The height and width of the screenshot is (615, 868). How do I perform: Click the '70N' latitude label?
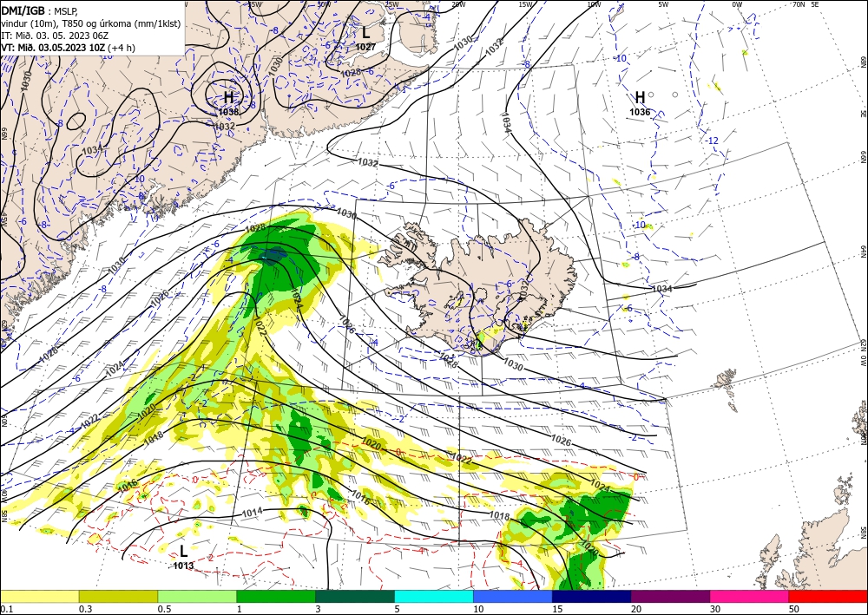click(798, 4)
